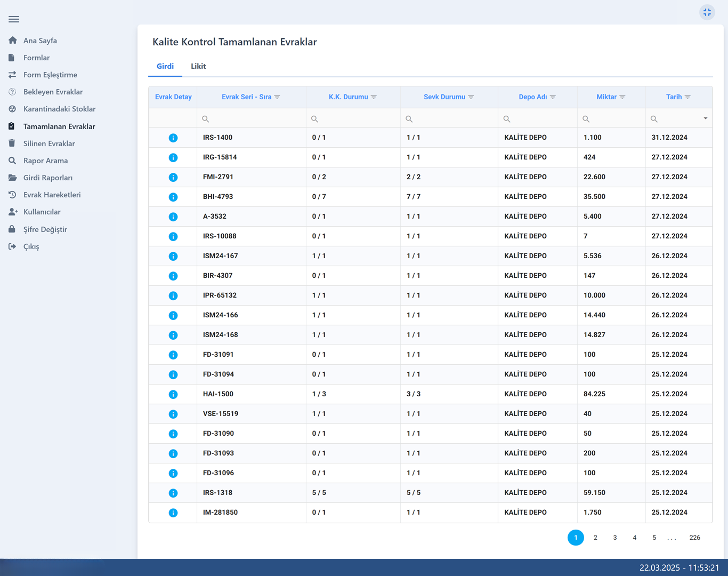Click filter icon on Depo Adı column

[x=553, y=97]
